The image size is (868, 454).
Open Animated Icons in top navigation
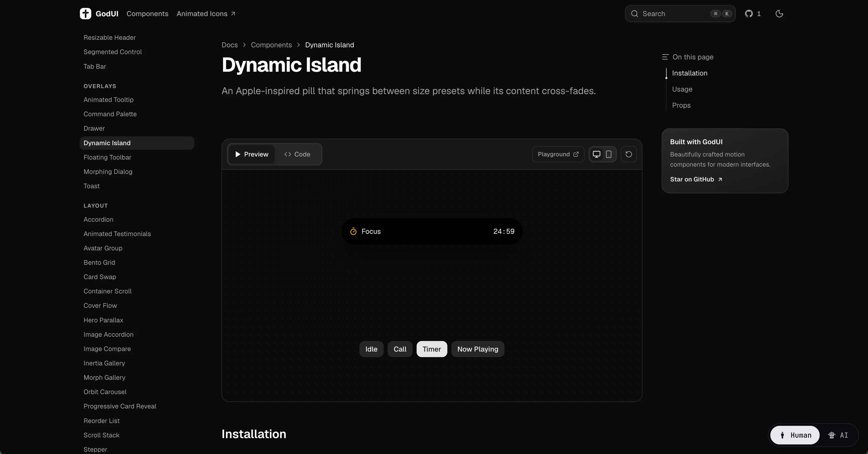[206, 14]
